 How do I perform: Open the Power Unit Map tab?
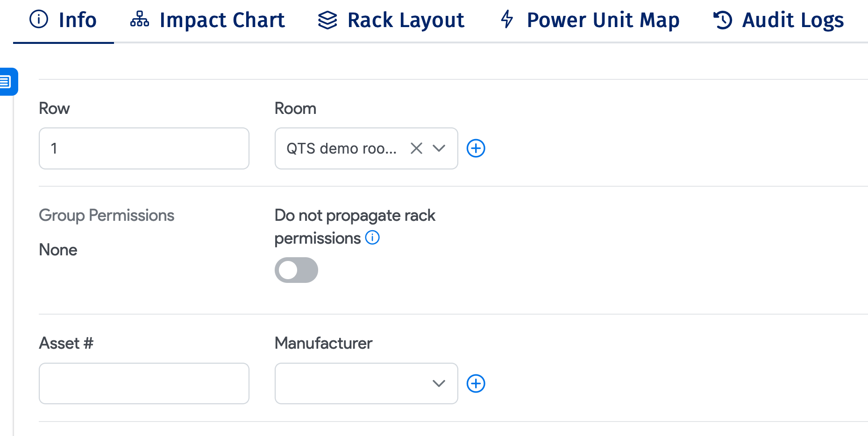(x=603, y=20)
